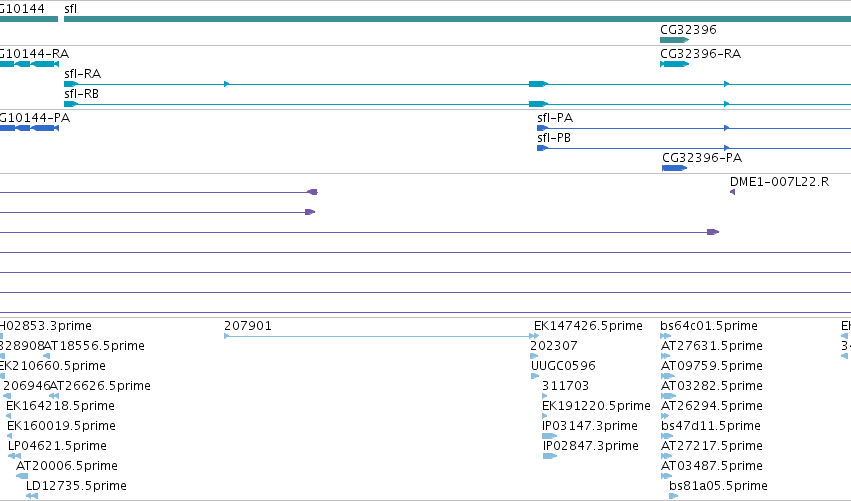
Task: Click the sfl-RB label
Action: click(x=81, y=94)
